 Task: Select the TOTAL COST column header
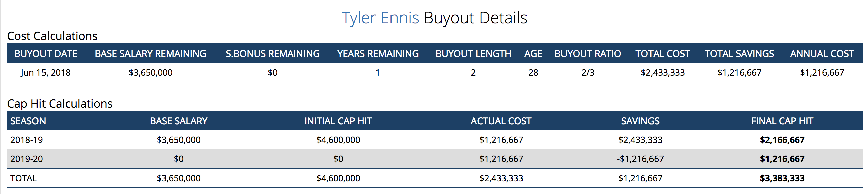[663, 54]
